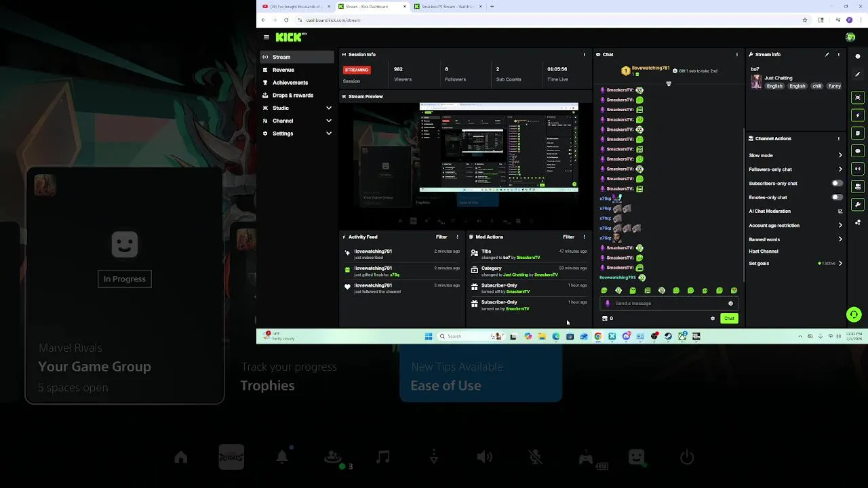
Task: Click Host Channel action
Action: pos(764,251)
